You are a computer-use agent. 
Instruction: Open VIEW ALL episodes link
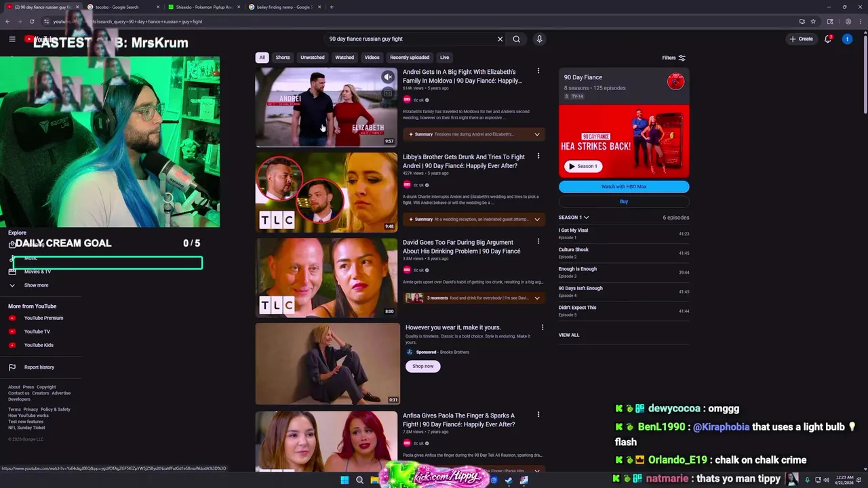pyautogui.click(x=569, y=335)
